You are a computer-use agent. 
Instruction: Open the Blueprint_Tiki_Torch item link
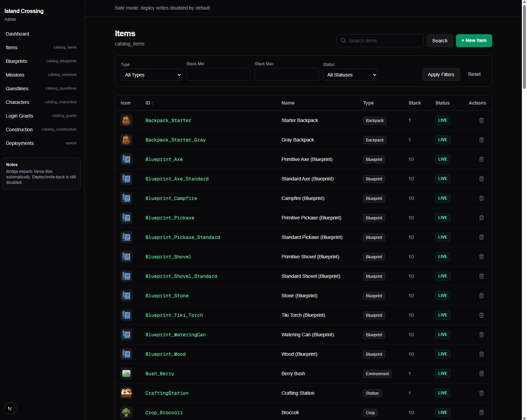point(174,315)
